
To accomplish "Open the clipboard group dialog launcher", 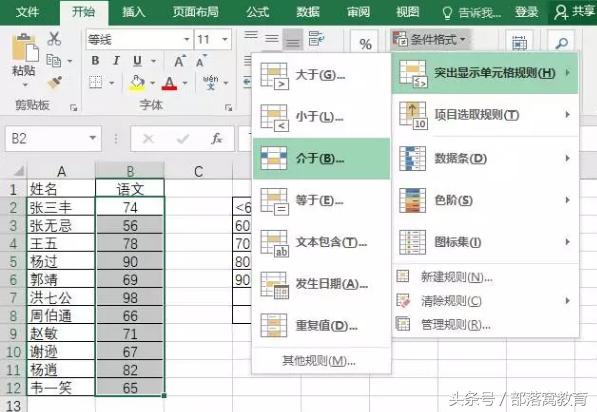I will click(x=74, y=107).
